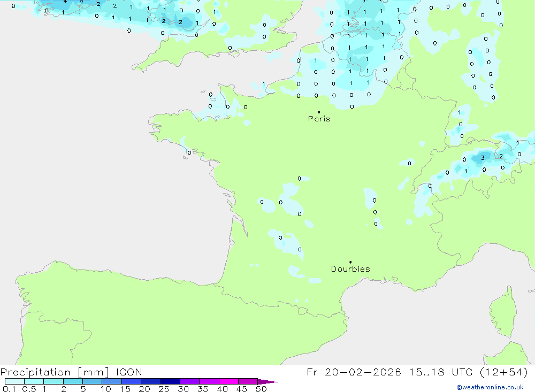The height and width of the screenshot is (392, 535).
Task: Open the weatheronline.co.uk copyright link
Action: [490, 387]
